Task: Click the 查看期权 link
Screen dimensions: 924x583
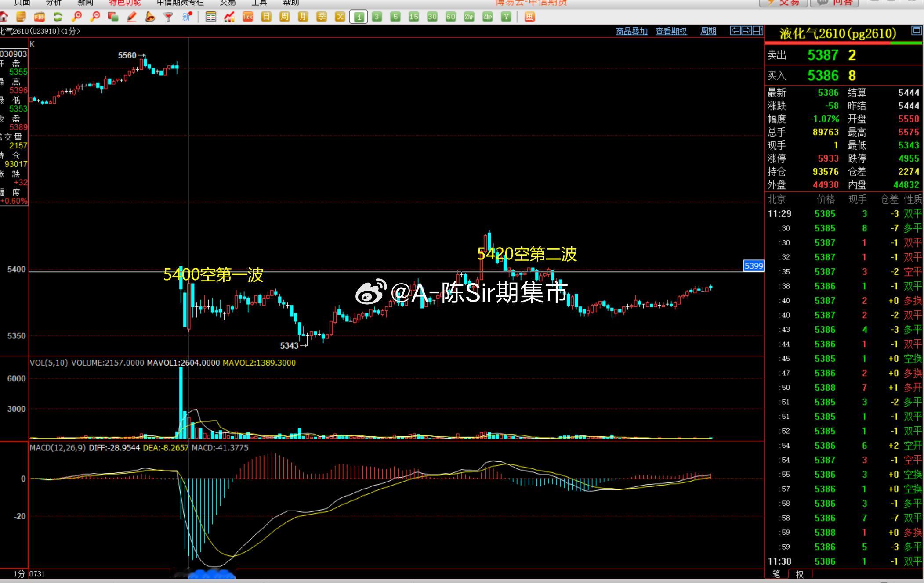Action: [x=671, y=31]
